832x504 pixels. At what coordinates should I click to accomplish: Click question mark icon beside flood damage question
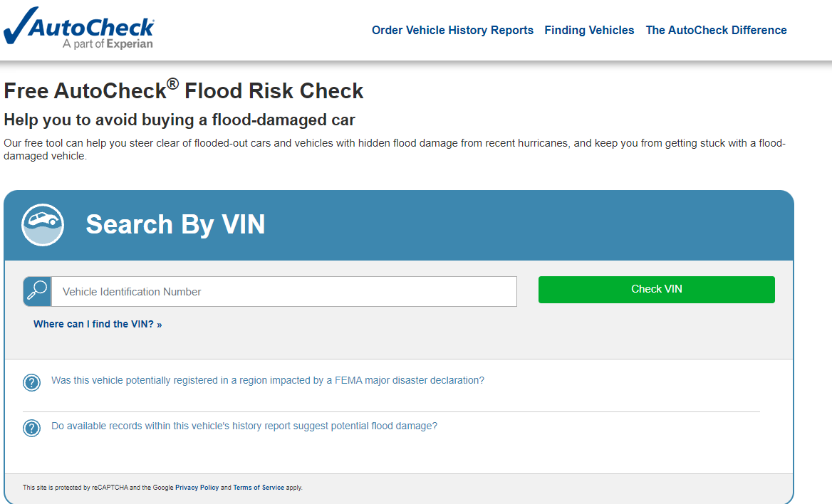point(31,428)
